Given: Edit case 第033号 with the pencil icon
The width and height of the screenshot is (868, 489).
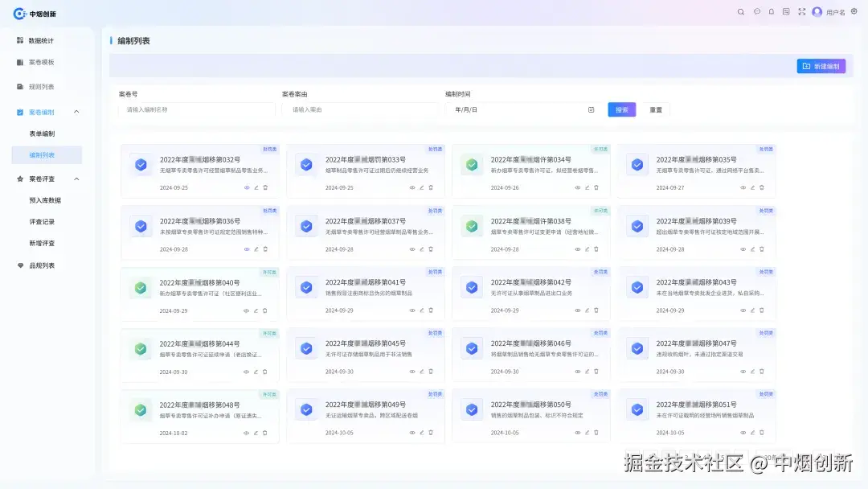Looking at the screenshot, I should point(421,187).
